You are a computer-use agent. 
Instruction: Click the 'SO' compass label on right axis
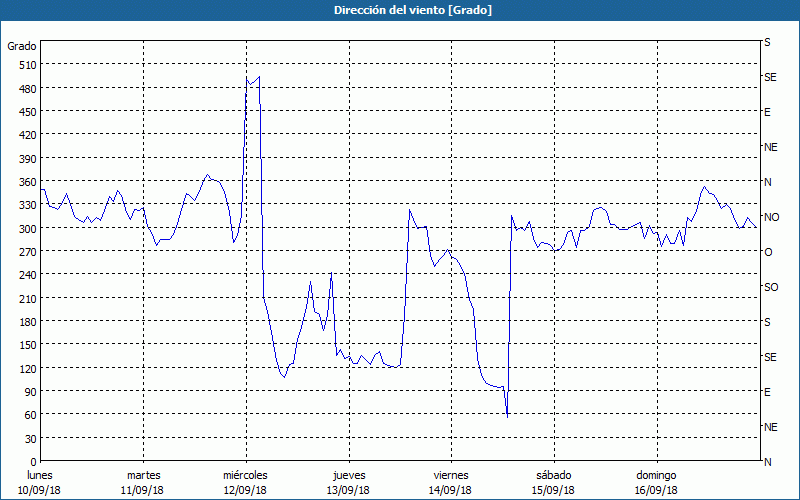[x=771, y=287]
